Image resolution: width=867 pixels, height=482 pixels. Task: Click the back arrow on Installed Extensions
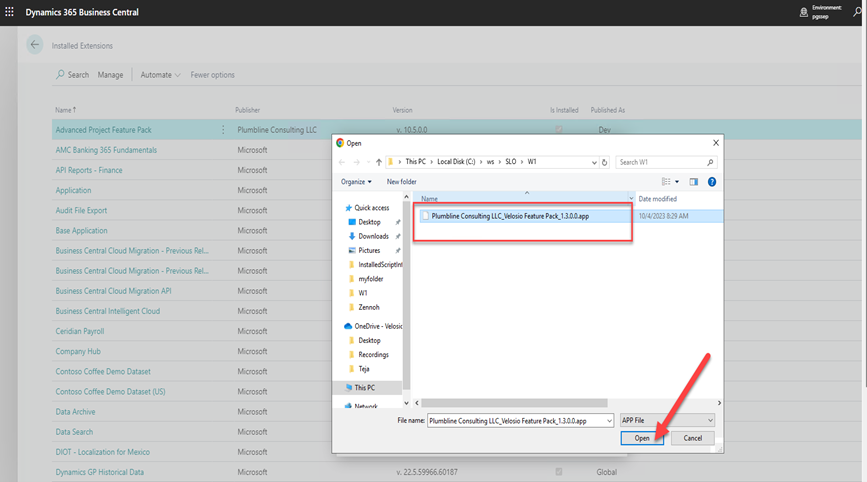pos(35,45)
